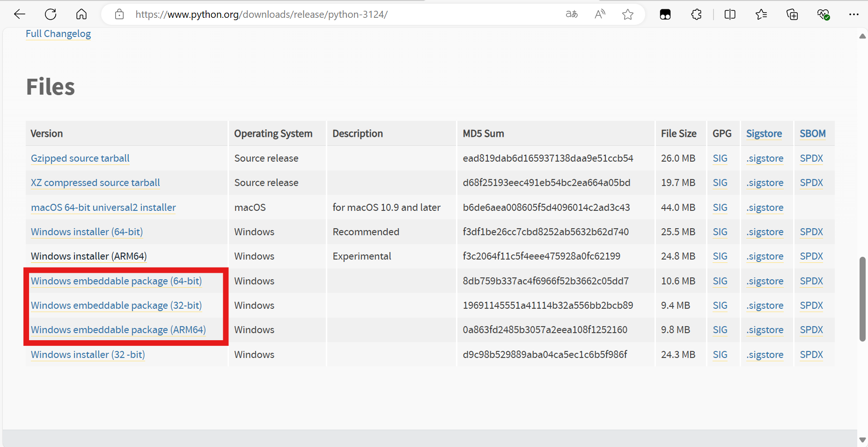868x447 pixels.
Task: Click the scrollbar up arrow
Action: (862, 36)
